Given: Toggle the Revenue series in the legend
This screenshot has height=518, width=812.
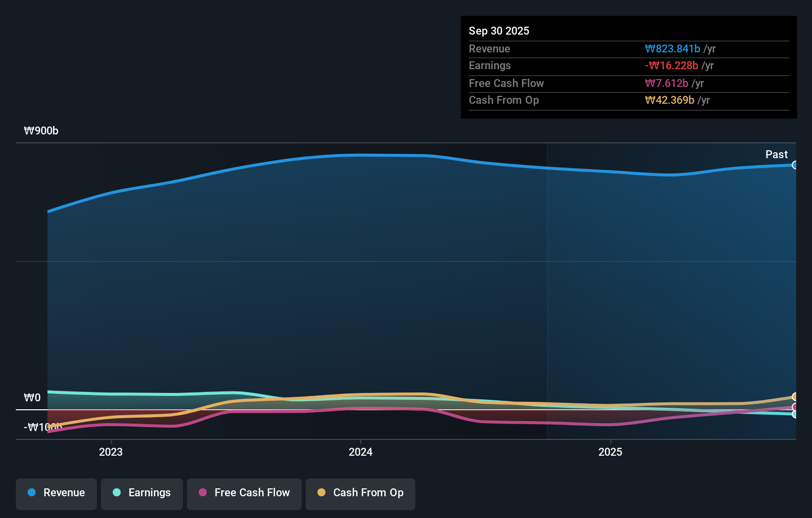Looking at the screenshot, I should click(x=56, y=494).
